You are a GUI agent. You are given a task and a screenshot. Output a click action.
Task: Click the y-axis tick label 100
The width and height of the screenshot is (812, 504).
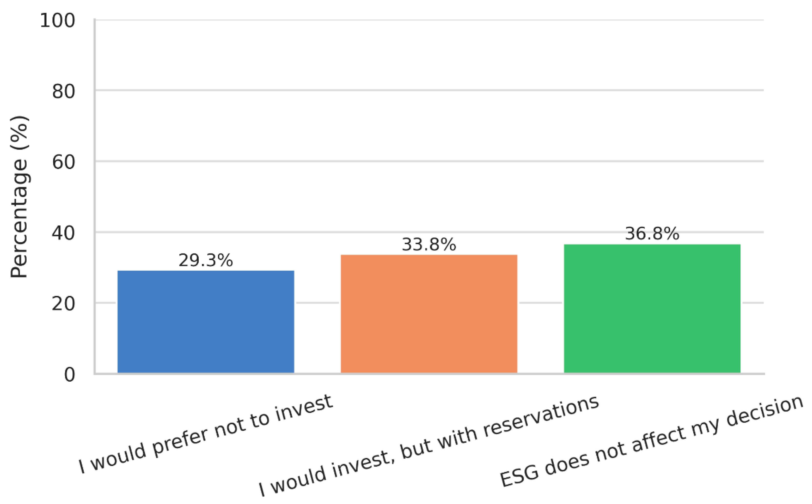(57, 21)
